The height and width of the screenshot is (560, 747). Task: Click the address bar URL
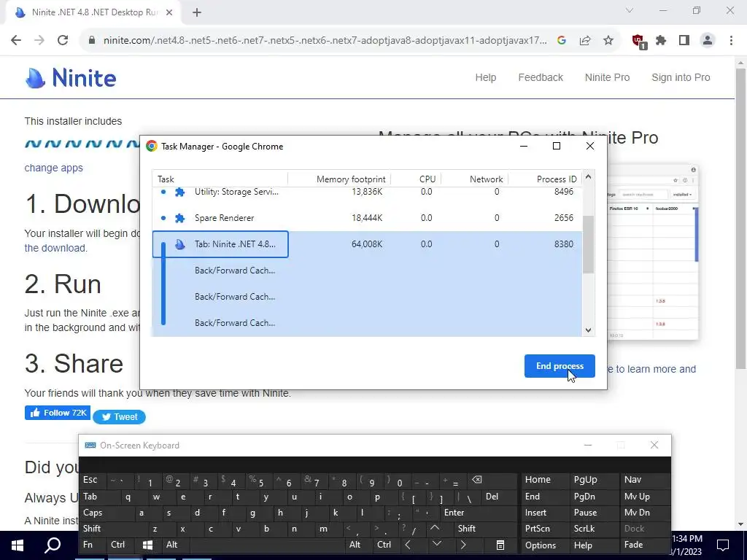coord(325,41)
